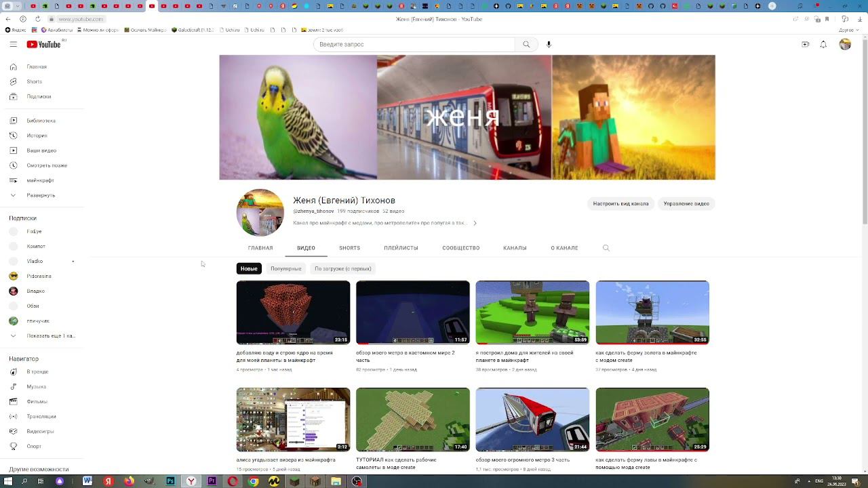Open Музыка in the Навигатор section
Image resolution: width=868 pixels, height=488 pixels.
pyautogui.click(x=42, y=386)
